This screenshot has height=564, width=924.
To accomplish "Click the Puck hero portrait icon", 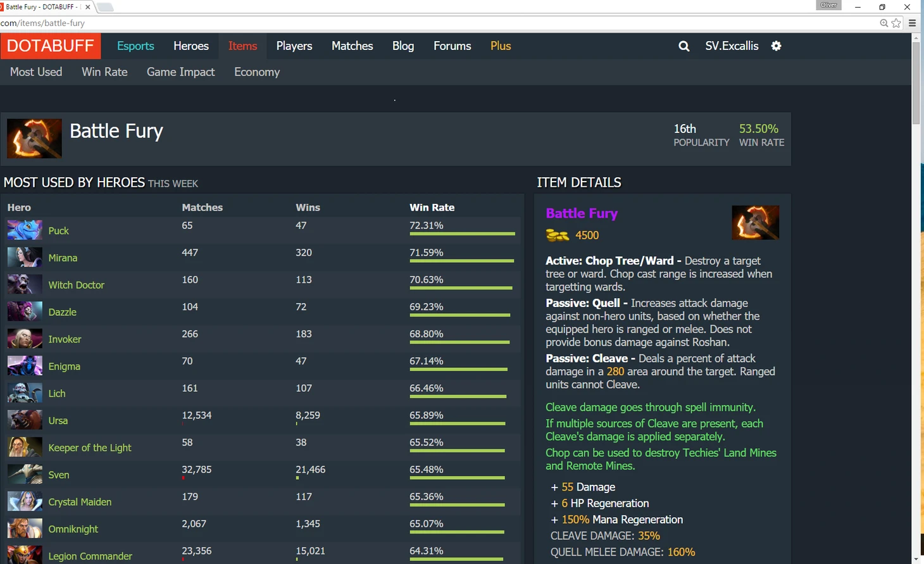I will click(25, 230).
